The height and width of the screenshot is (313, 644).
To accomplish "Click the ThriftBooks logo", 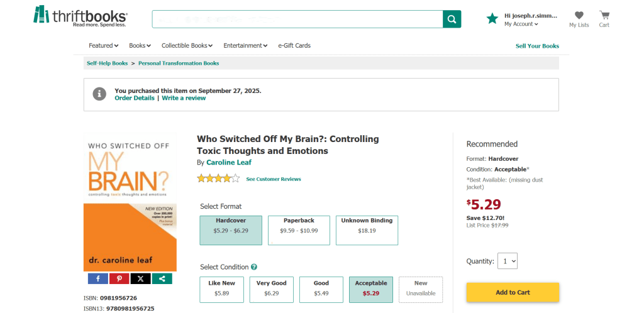I will point(80,16).
